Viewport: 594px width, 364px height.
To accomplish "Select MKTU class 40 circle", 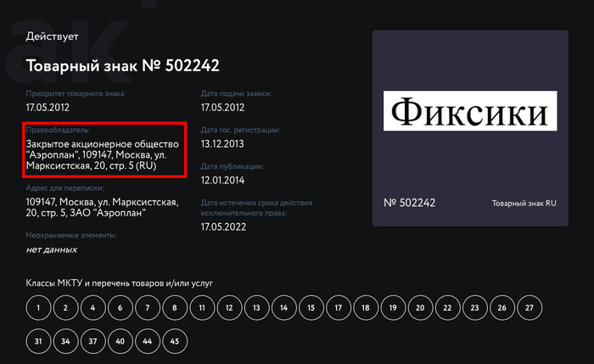I will pos(120,341).
